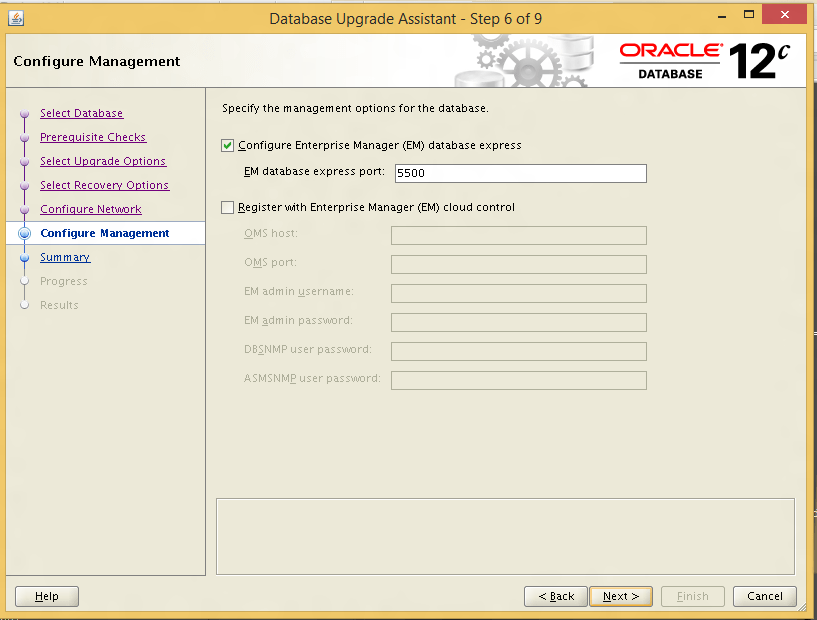Enable Register with Enterprise Manager cloud control
The height and width of the screenshot is (620, 817).
[227, 207]
